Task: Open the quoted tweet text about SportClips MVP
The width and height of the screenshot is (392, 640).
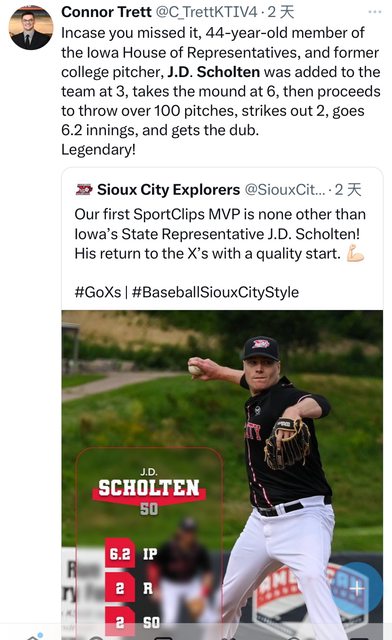Action: point(220,234)
